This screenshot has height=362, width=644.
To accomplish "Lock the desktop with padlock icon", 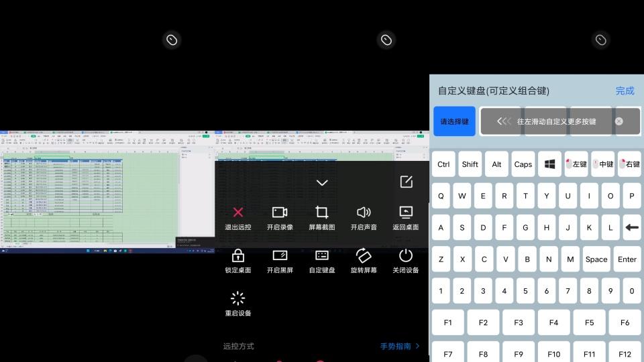I will tap(237, 255).
